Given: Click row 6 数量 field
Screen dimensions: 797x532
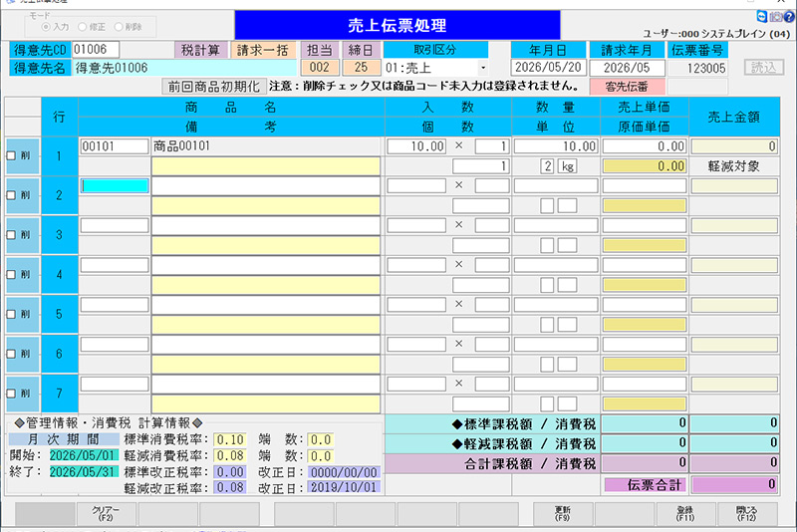Looking at the screenshot, I should 556,345.
